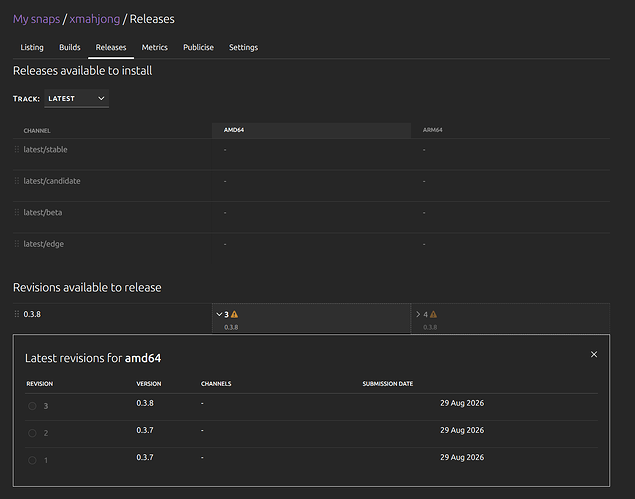Click the latest/beta amd64 cell
This screenshot has width=635, height=499.
click(311, 217)
